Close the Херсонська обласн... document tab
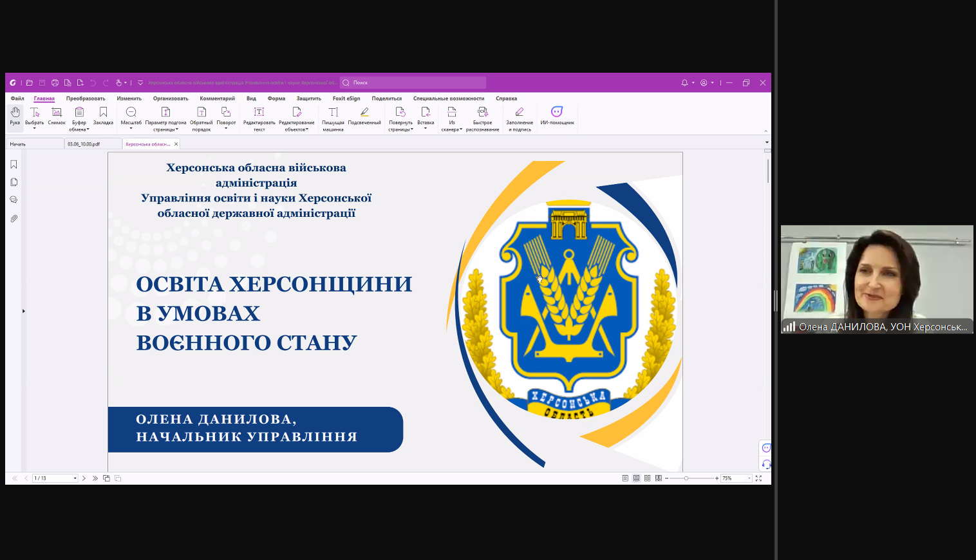Image resolution: width=976 pixels, height=560 pixels. point(176,144)
